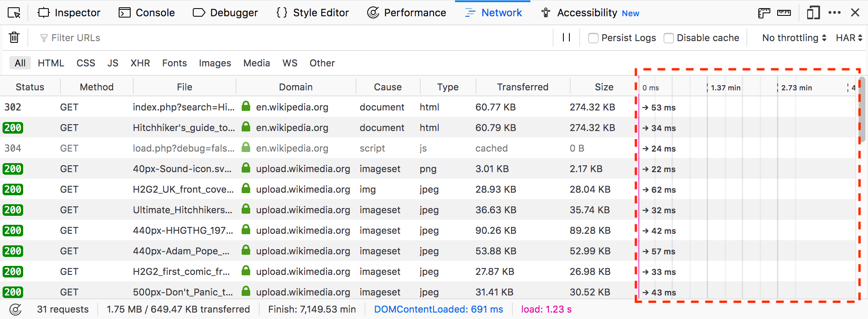This screenshot has width=868, height=319.
Task: Select the XHR filter toggle
Action: [140, 63]
